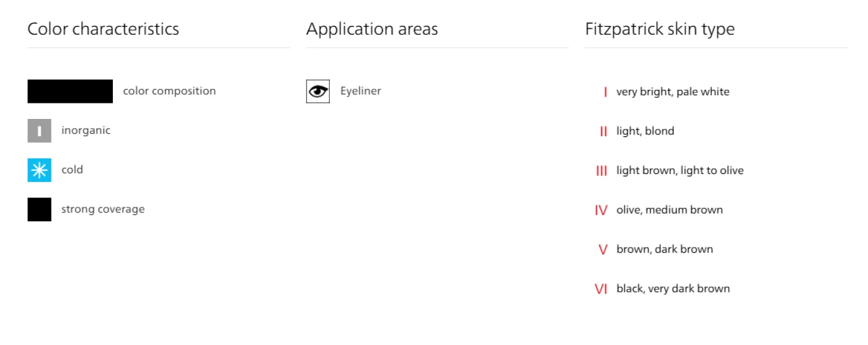This screenshot has height=345, width=868.
Task: Click the Fitzpatrick skin type heading
Action: [x=660, y=29]
